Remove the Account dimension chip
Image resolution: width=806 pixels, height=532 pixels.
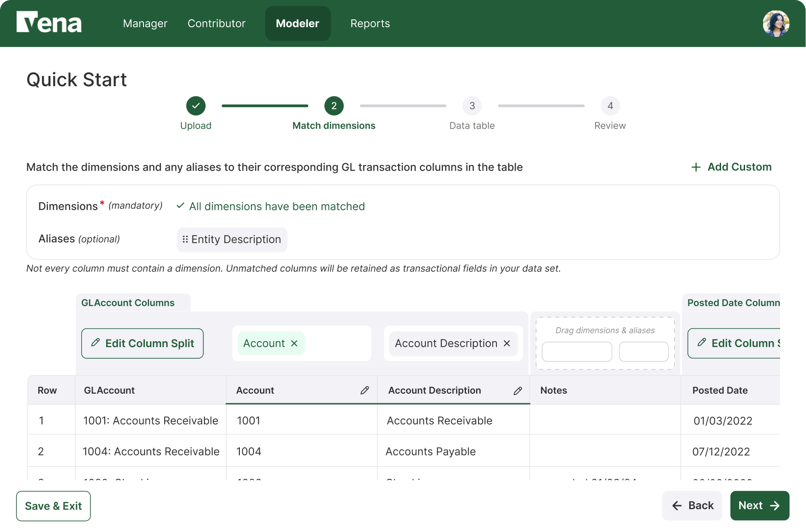pyautogui.click(x=294, y=343)
